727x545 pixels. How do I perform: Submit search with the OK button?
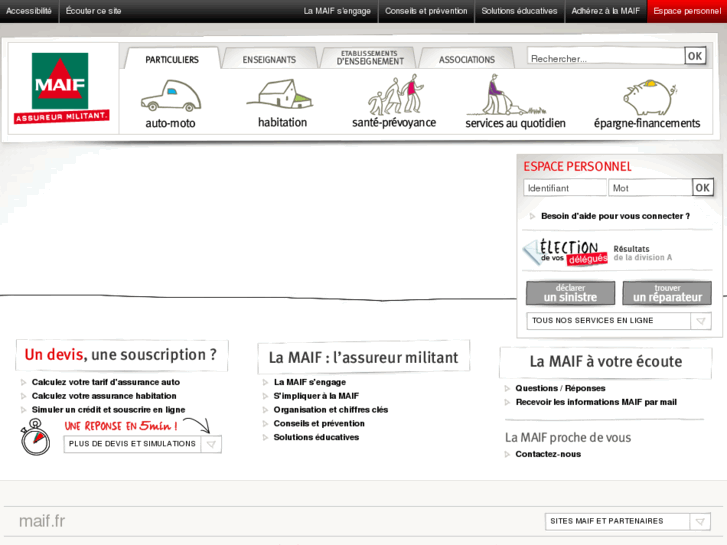(695, 56)
